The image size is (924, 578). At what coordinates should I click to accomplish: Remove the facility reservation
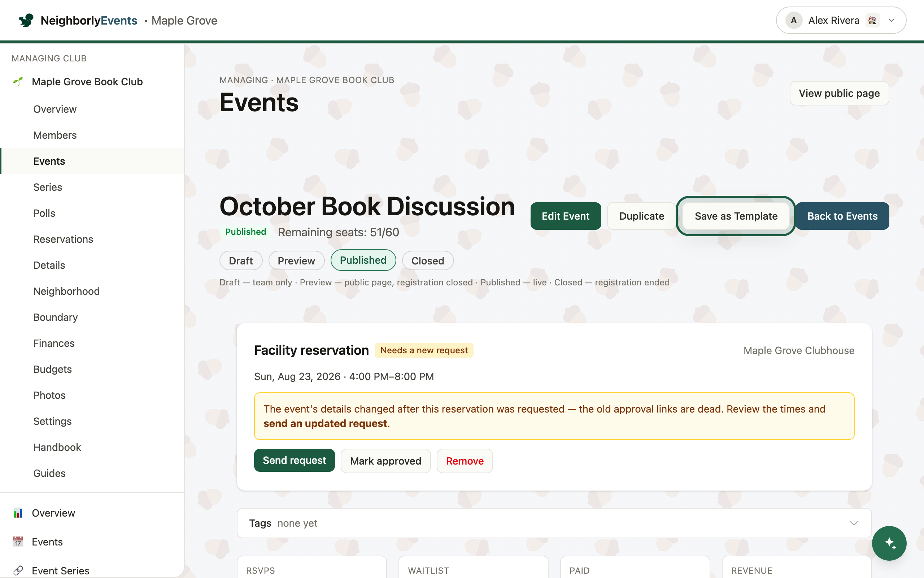[465, 461]
